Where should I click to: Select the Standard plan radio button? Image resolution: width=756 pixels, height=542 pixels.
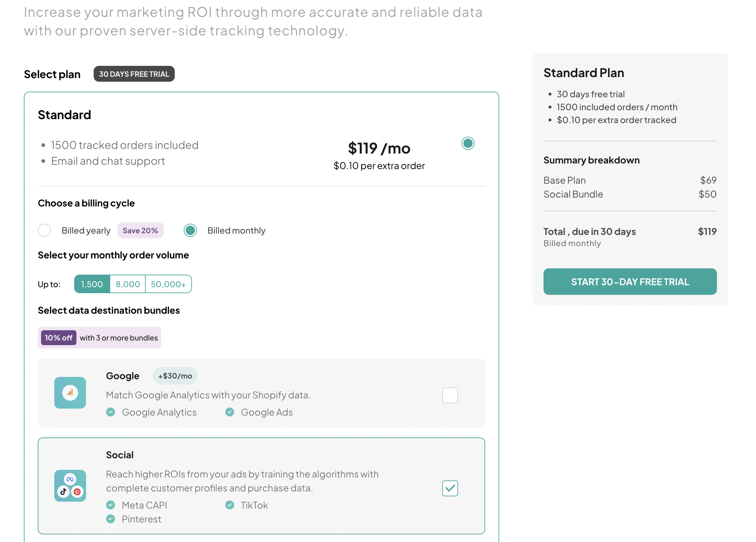pos(468,143)
